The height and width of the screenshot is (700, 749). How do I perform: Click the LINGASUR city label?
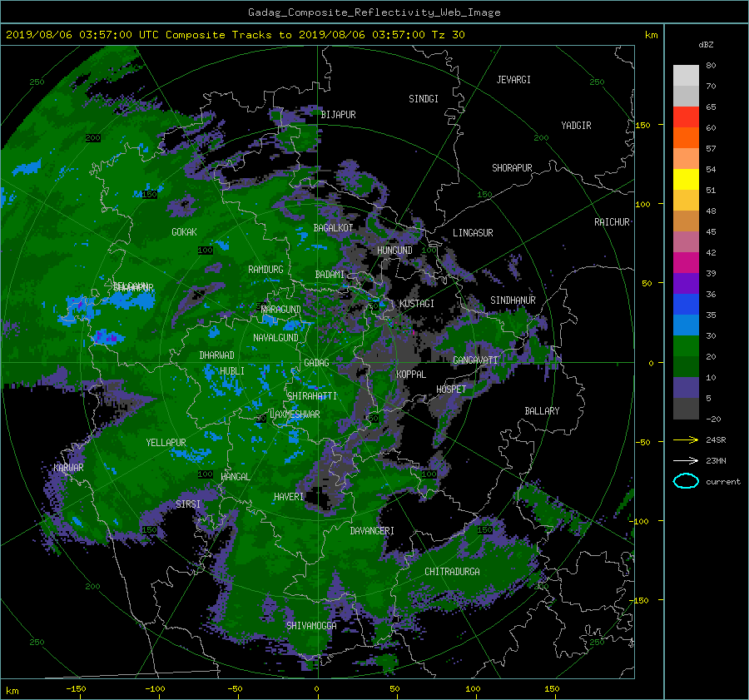tap(473, 233)
